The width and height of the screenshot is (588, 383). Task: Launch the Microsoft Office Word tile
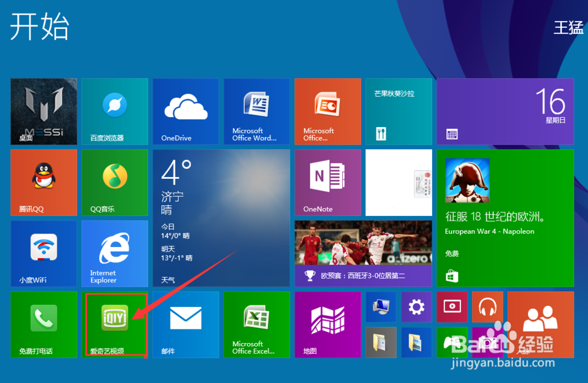click(257, 111)
